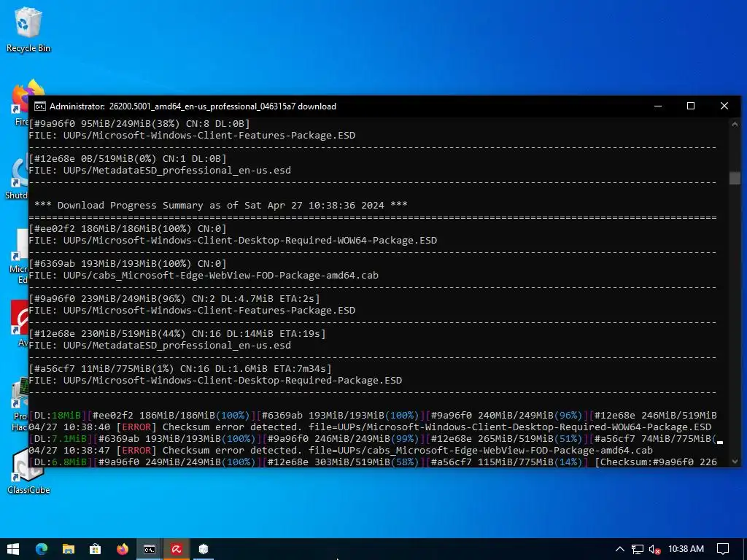Image resolution: width=747 pixels, height=560 pixels.
Task: Show hidden system tray icons
Action: coord(620,549)
